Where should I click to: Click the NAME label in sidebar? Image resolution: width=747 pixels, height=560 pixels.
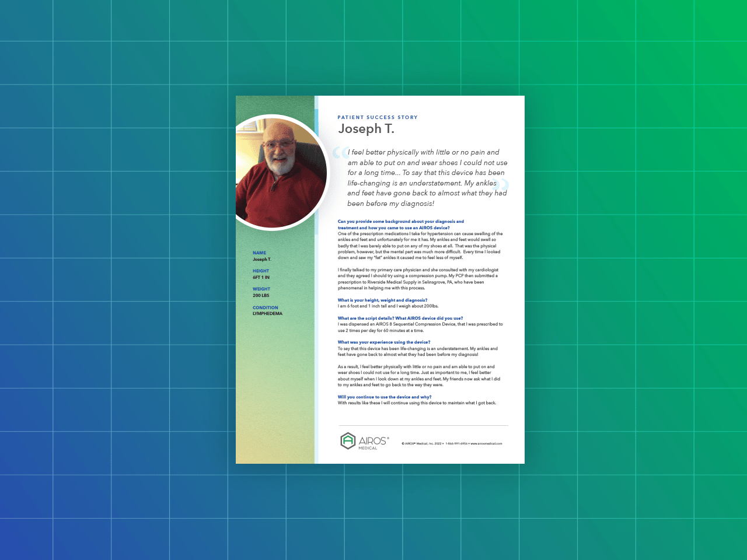point(259,253)
